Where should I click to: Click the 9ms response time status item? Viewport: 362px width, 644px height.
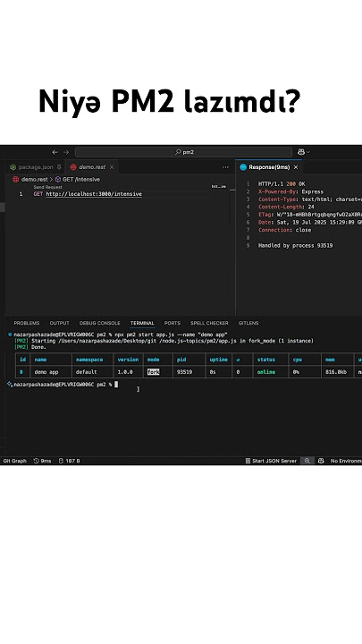[x=42, y=462]
